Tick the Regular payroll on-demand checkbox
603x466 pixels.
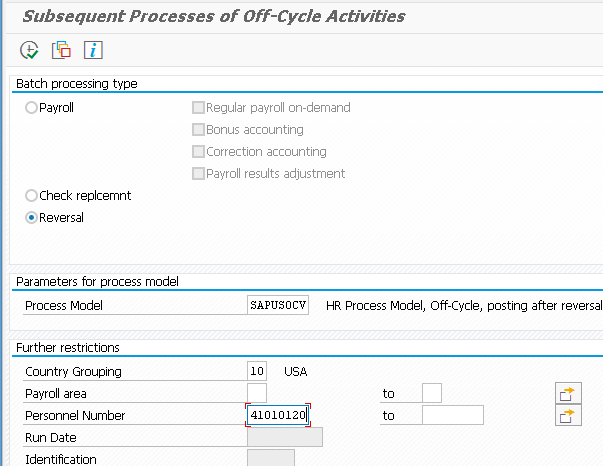[198, 108]
